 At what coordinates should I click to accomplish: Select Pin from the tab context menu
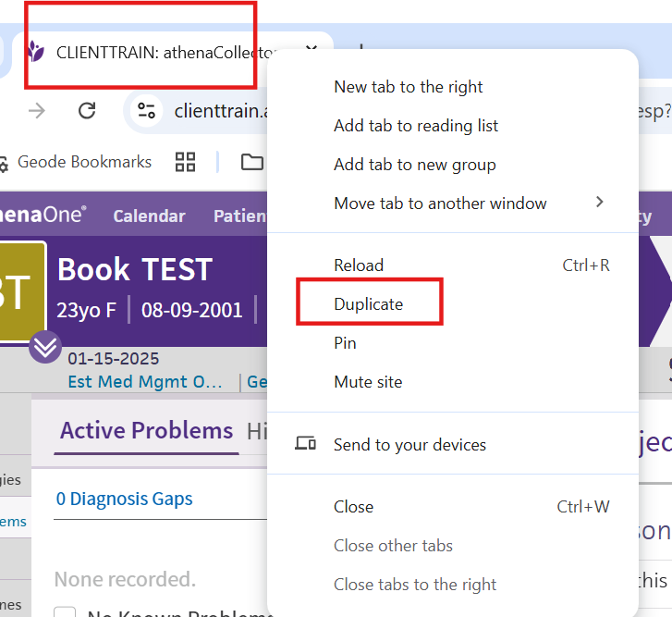coord(453,343)
